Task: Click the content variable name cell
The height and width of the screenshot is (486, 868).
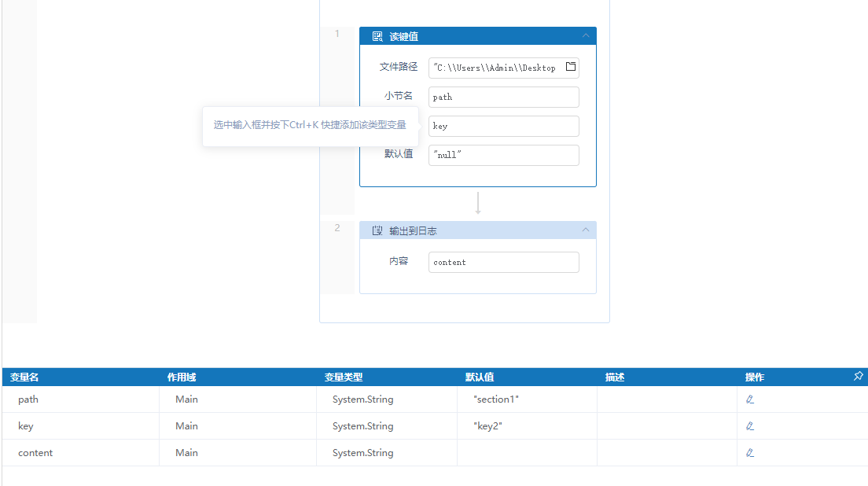Action: coord(35,453)
